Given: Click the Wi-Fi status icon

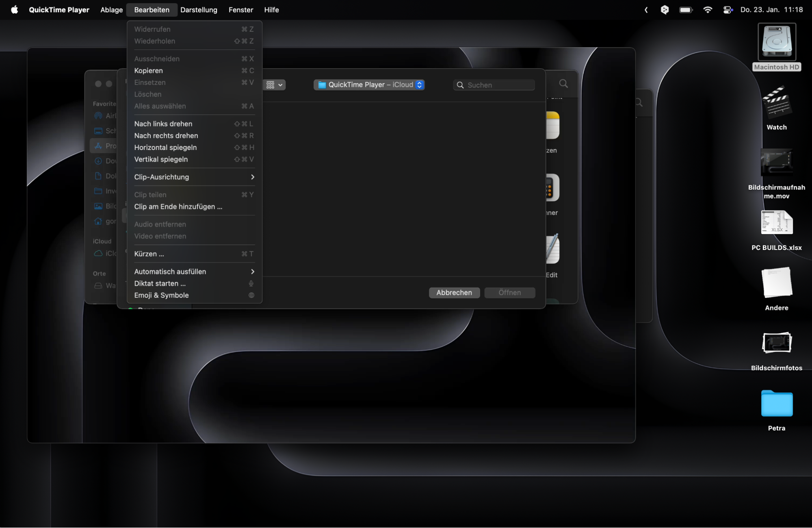Looking at the screenshot, I should (x=708, y=10).
